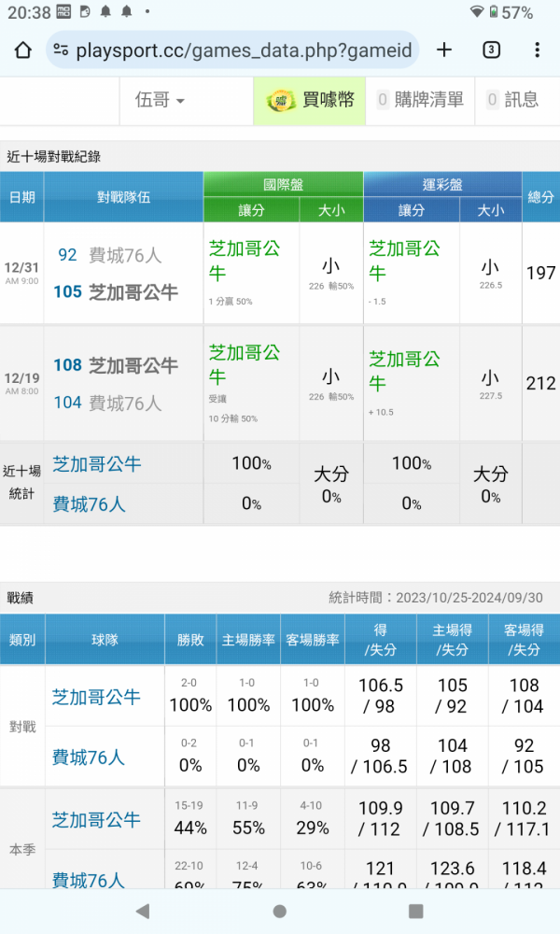Open 費城76人 link in 近十場統計

pyautogui.click(x=90, y=504)
